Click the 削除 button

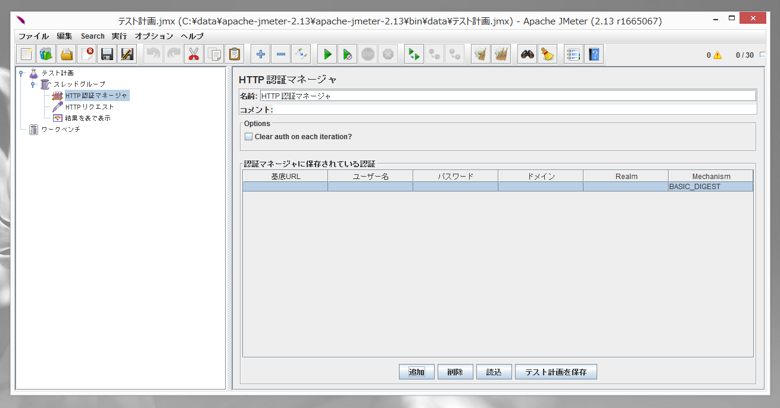coord(455,372)
